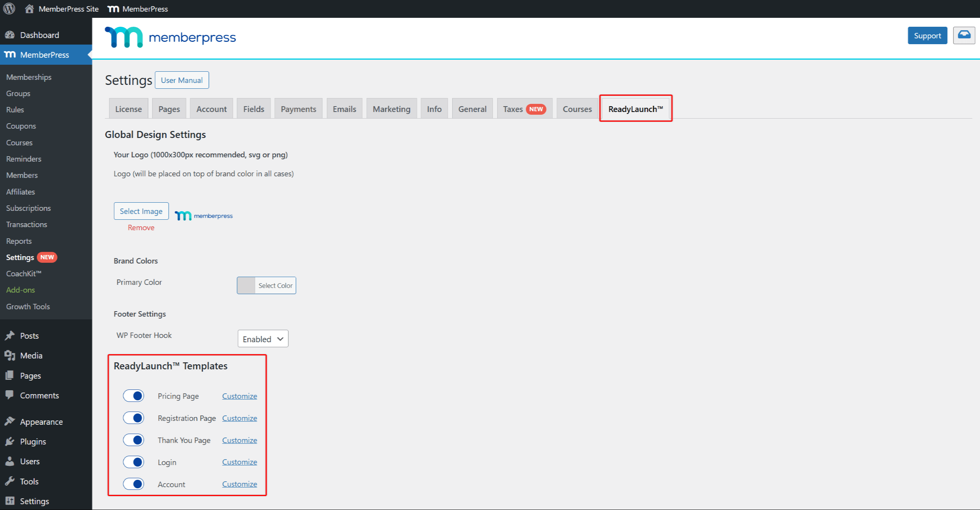The height and width of the screenshot is (510, 980).
Task: Click the Pages icon in sidebar
Action: tap(10, 376)
